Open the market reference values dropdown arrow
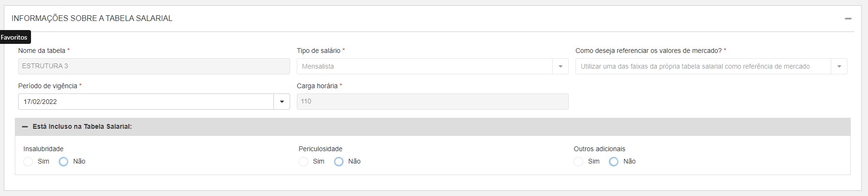This screenshot has width=868, height=196. (839, 67)
